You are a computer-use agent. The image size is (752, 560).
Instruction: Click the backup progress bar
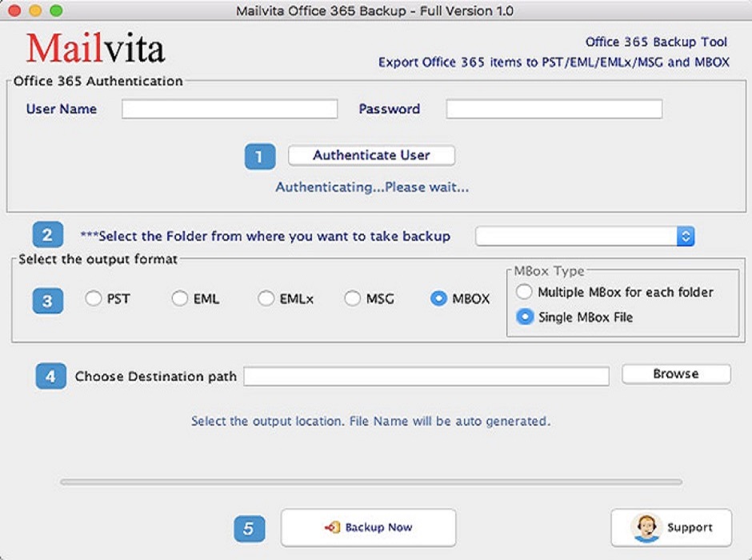371,482
